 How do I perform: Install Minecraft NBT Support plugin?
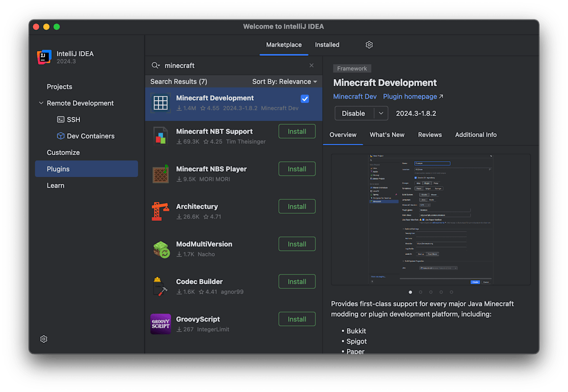pos(297,131)
